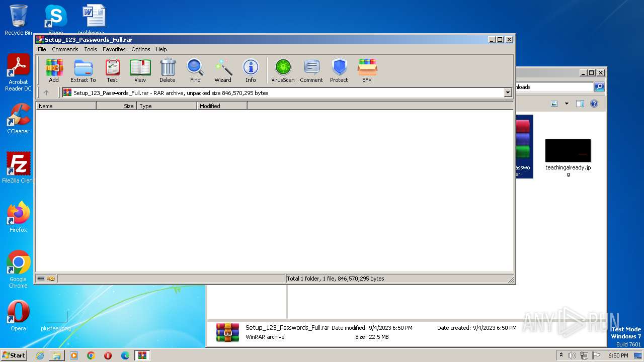644x362 pixels.
Task: Open Internet Explorer from the taskbar
Action: pyautogui.click(x=40, y=355)
